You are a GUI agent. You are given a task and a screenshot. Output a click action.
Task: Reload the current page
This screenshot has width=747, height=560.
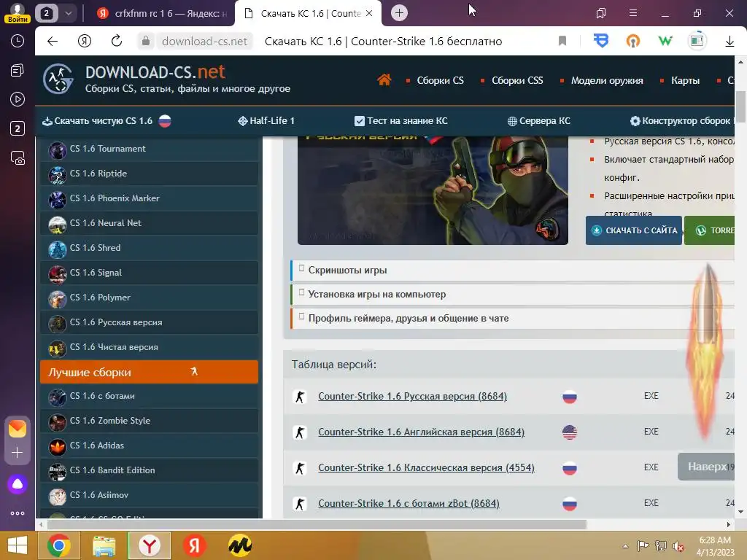point(117,42)
